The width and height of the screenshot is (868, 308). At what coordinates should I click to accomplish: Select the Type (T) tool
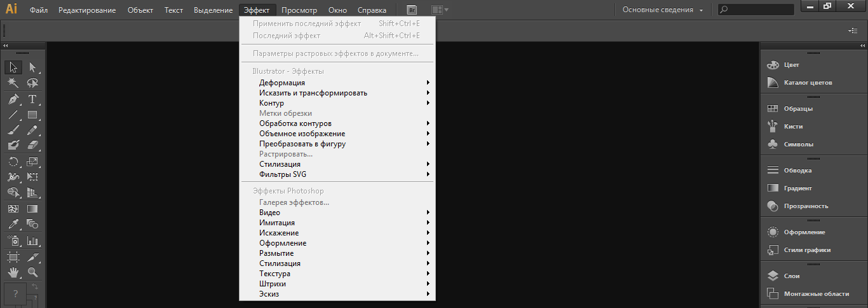coord(32,99)
